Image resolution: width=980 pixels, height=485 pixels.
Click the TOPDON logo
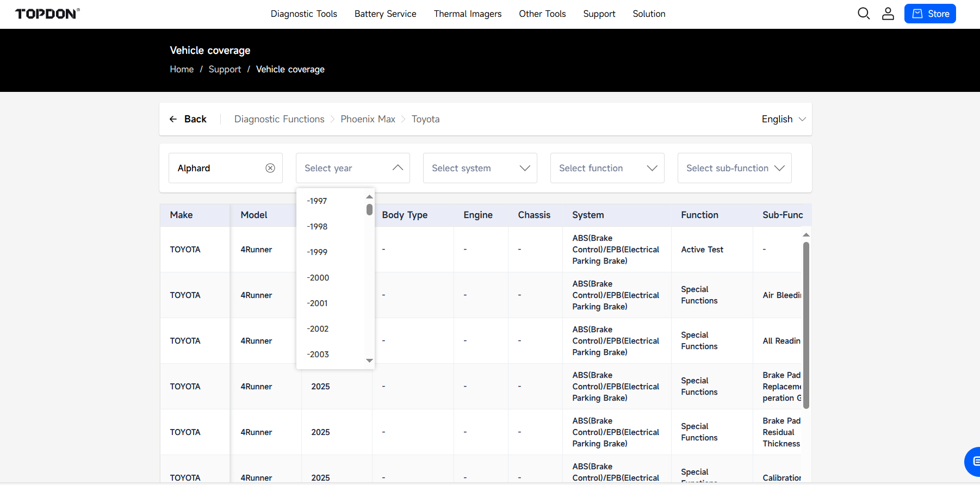[x=47, y=14]
